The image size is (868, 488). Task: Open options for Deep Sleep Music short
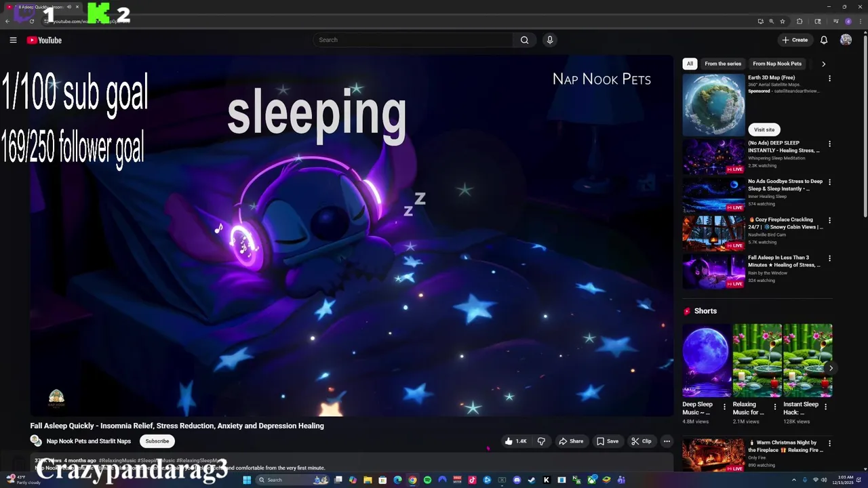point(724,407)
